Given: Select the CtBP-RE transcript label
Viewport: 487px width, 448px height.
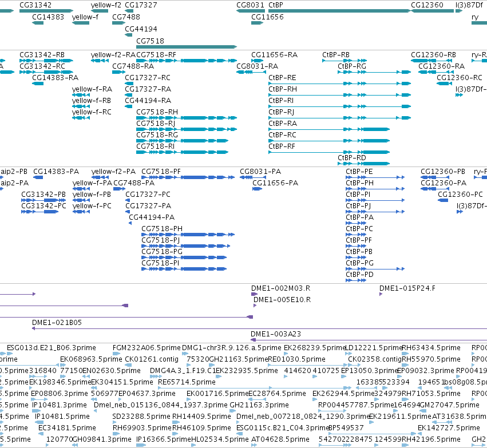Looking at the screenshot, I should point(282,78).
